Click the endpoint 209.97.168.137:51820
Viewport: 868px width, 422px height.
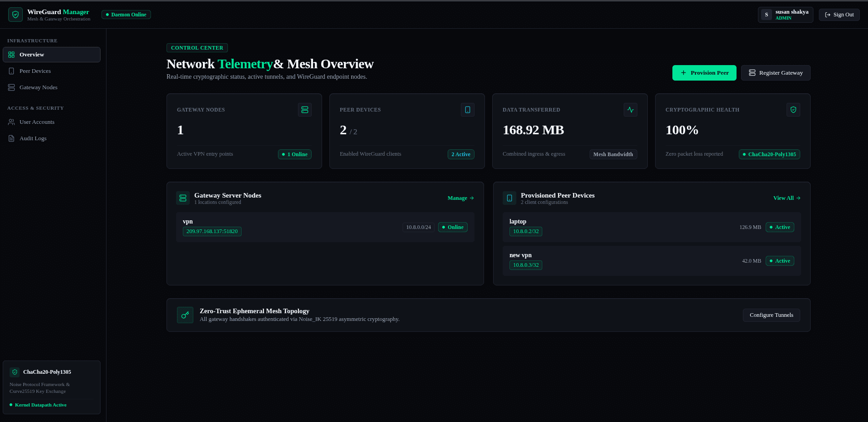pyautogui.click(x=212, y=231)
